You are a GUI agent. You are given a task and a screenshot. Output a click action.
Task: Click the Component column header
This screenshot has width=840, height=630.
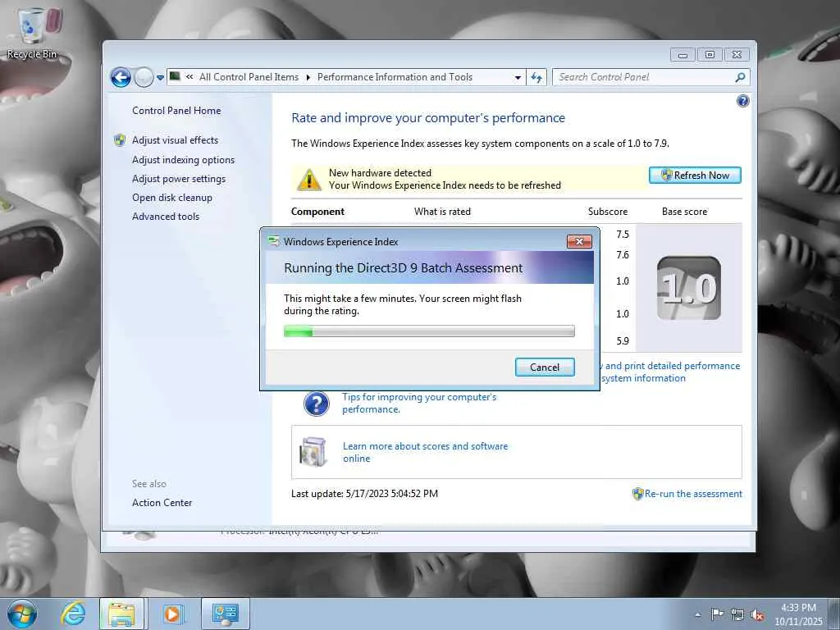click(x=317, y=212)
